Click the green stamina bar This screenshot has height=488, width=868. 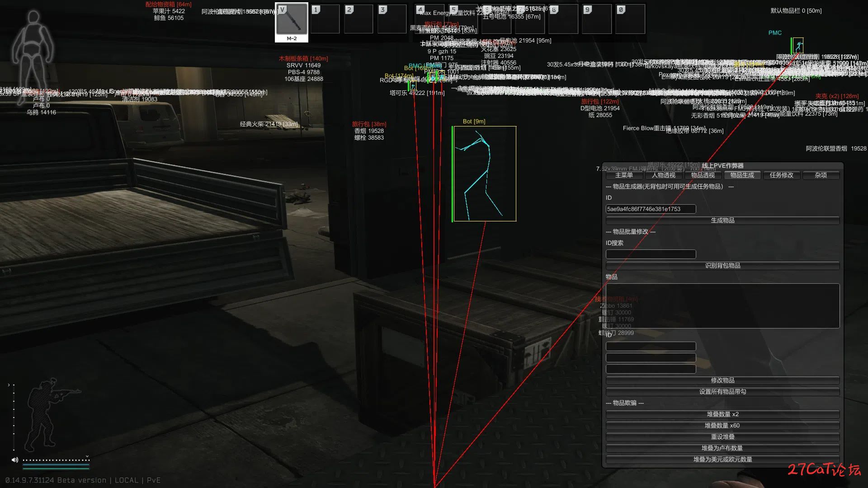[56, 468]
